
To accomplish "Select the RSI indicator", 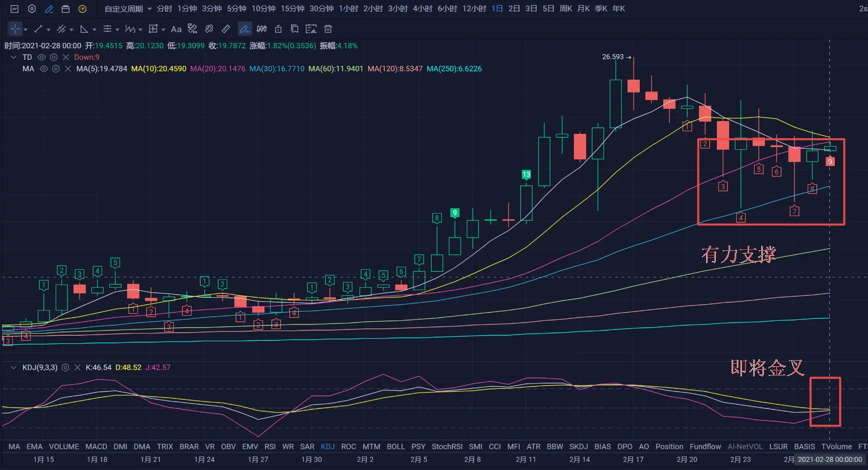I will tap(270, 447).
